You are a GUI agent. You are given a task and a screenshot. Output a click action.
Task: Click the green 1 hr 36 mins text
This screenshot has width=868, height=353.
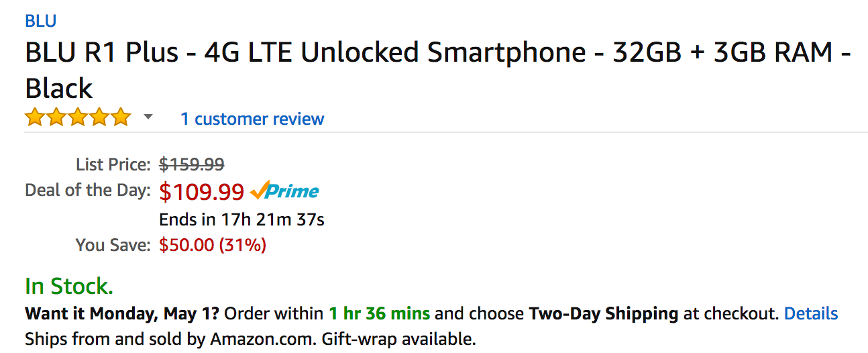tap(379, 313)
